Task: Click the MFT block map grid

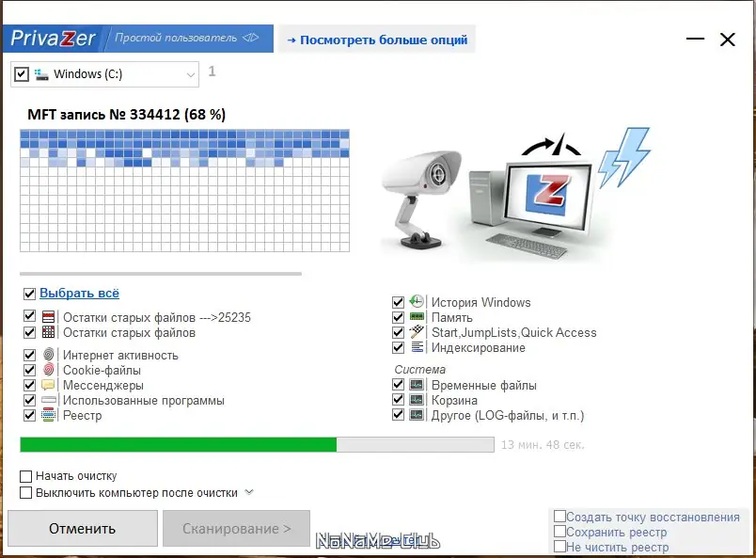Action: (x=184, y=191)
